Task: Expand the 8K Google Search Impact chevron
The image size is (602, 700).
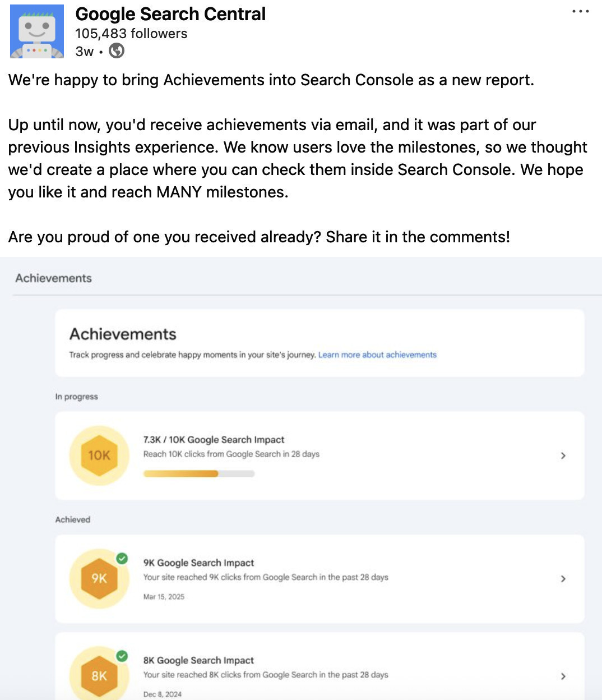Action: [x=563, y=676]
